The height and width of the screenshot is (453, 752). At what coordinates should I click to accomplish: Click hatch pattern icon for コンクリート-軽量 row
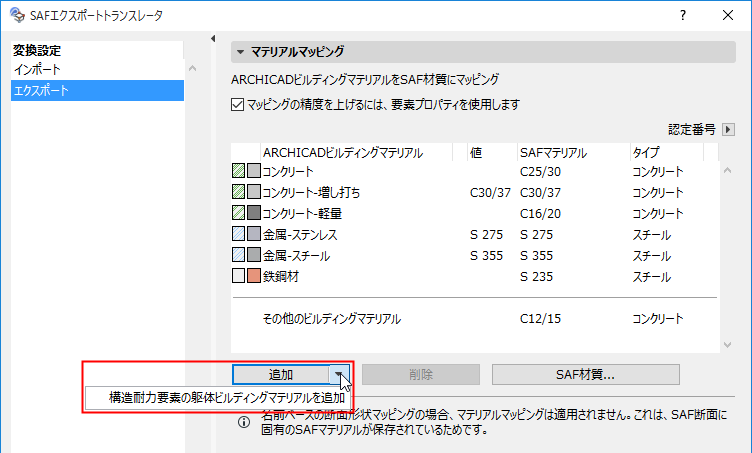click(x=238, y=213)
